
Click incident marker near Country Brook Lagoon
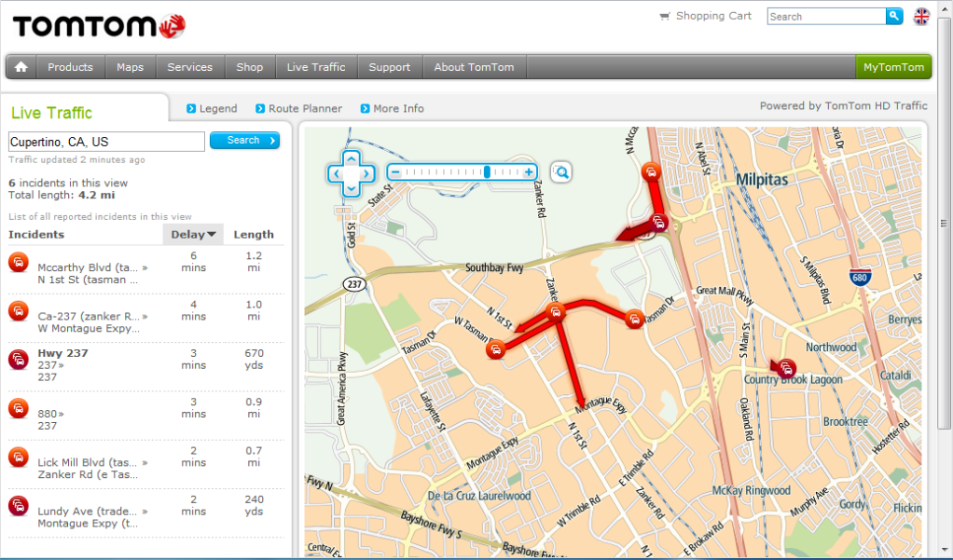[x=786, y=368]
